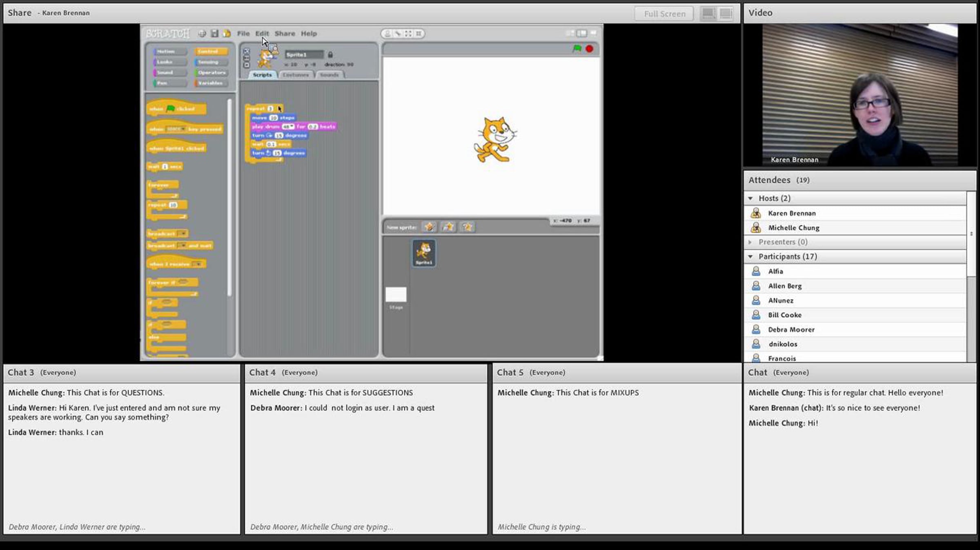Switch to the Costumes tab

coord(296,75)
